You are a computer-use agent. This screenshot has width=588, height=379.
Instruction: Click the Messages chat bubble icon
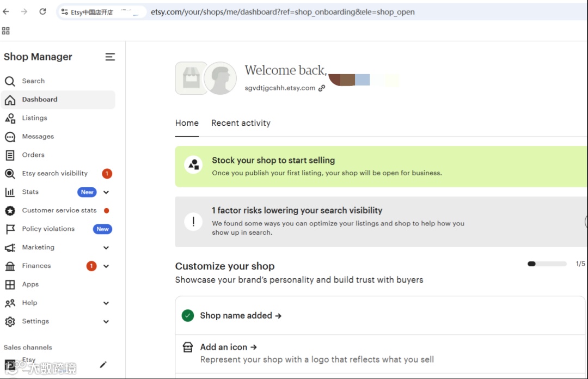click(x=10, y=137)
